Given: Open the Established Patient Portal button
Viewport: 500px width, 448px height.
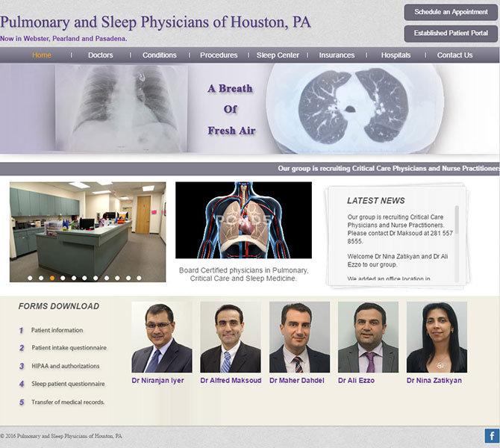Looking at the screenshot, I should [x=451, y=34].
